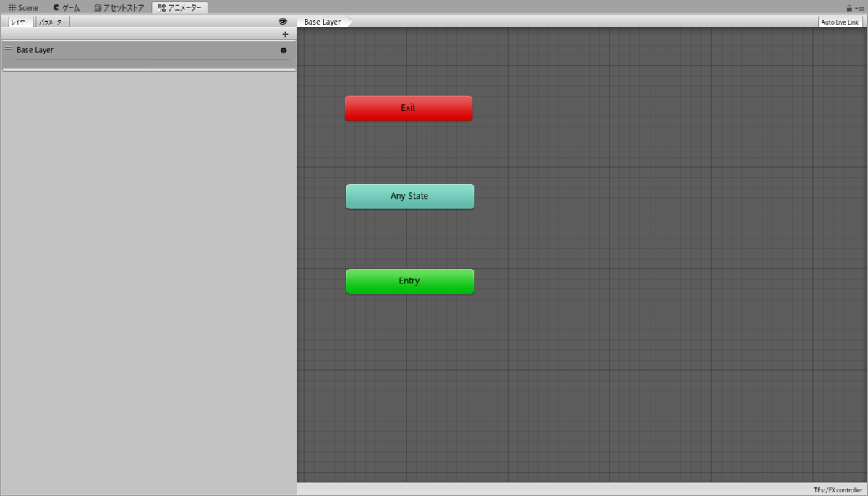Select the アニメーター tab

[x=179, y=7]
